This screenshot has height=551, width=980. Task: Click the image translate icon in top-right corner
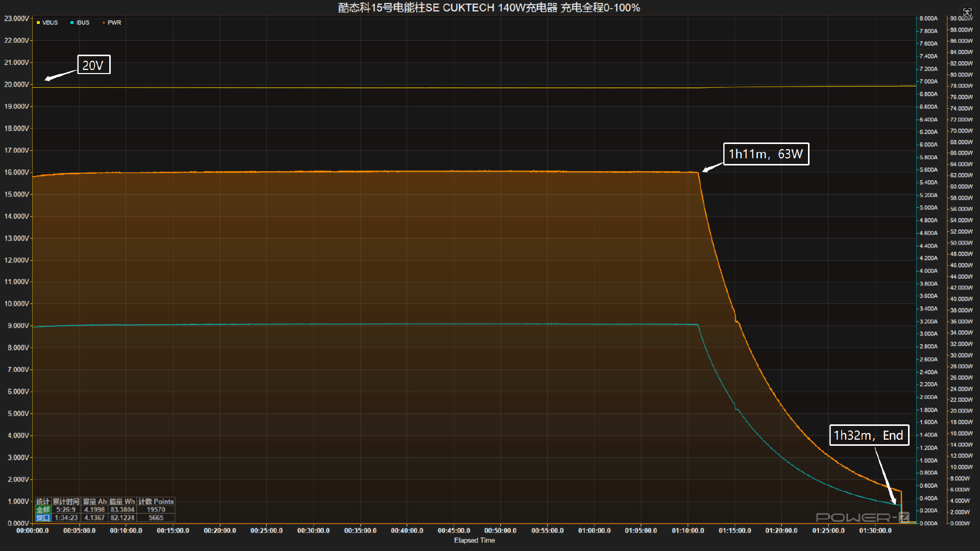tap(967, 12)
